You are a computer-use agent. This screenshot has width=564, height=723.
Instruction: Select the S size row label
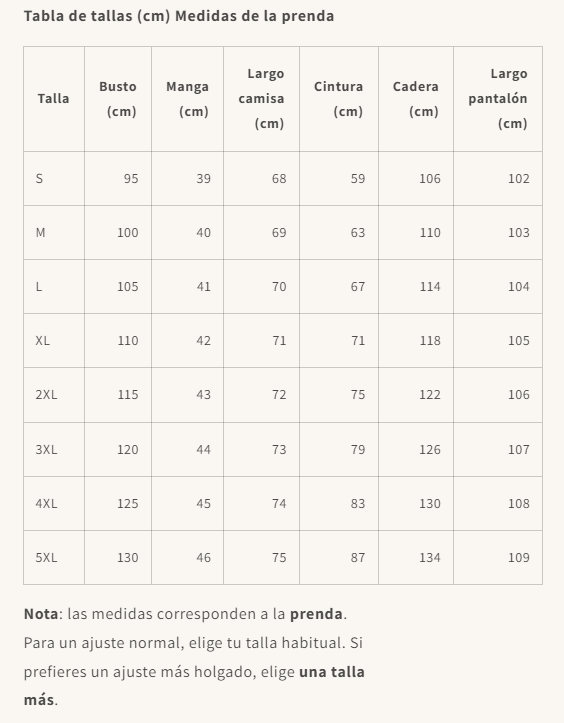tap(39, 178)
